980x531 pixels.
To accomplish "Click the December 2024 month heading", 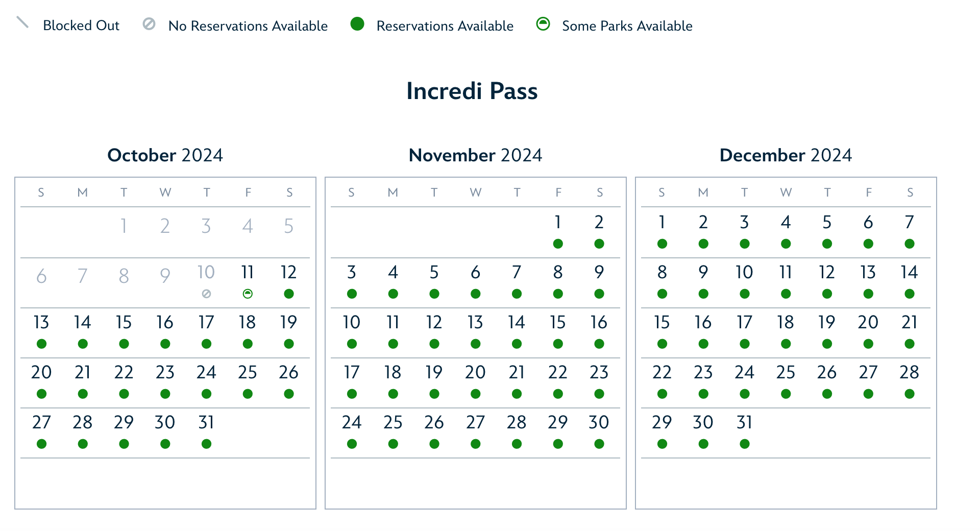I will click(786, 155).
